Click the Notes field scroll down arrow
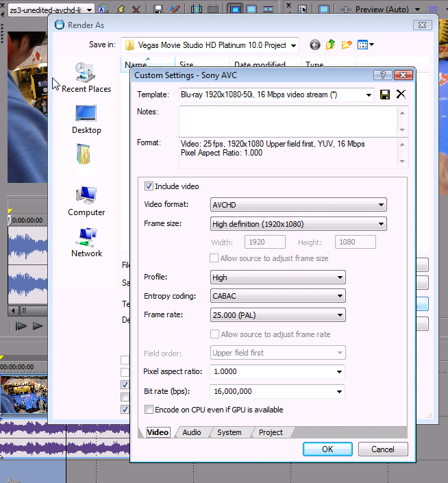This screenshot has width=448, height=483. tap(402, 130)
